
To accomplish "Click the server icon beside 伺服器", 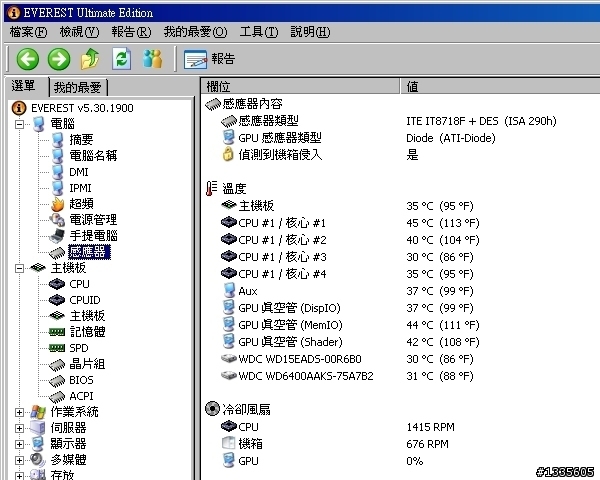I will coord(38,428).
